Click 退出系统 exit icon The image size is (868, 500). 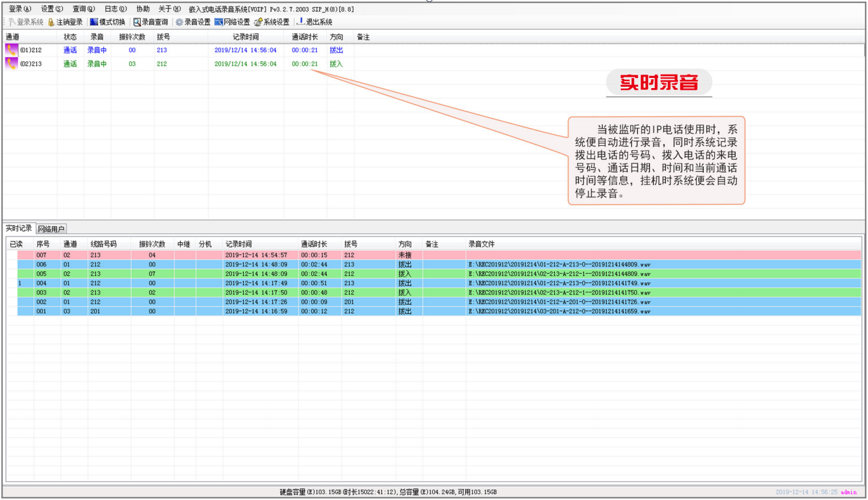click(x=301, y=22)
